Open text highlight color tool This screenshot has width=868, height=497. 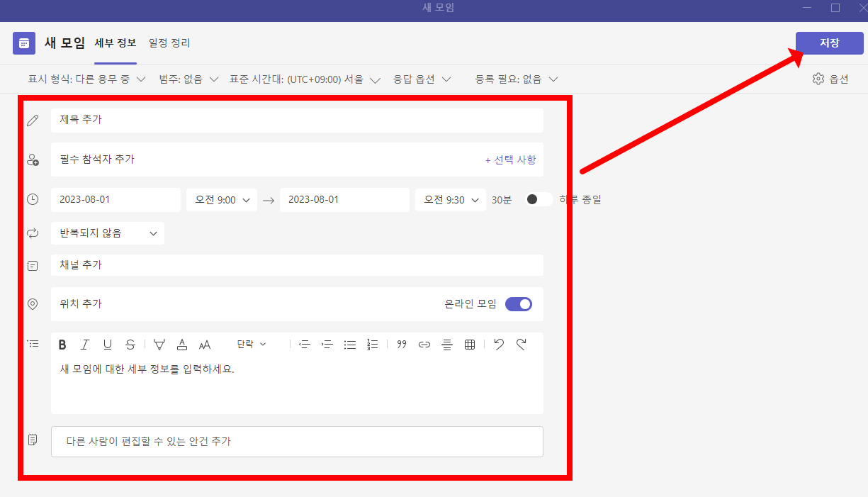pos(159,345)
